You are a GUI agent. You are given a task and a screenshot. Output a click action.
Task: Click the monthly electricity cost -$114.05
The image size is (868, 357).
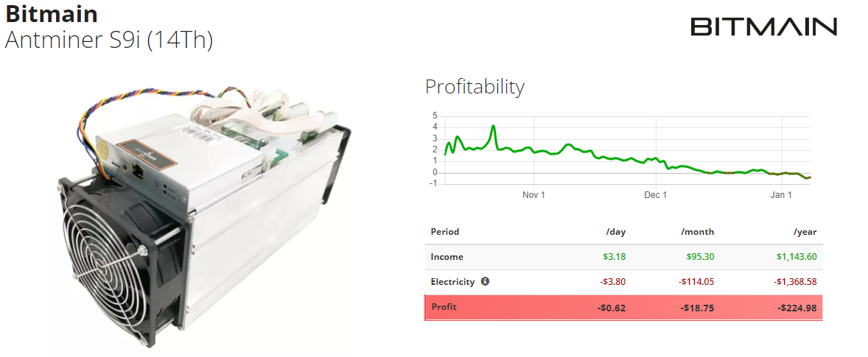696,282
